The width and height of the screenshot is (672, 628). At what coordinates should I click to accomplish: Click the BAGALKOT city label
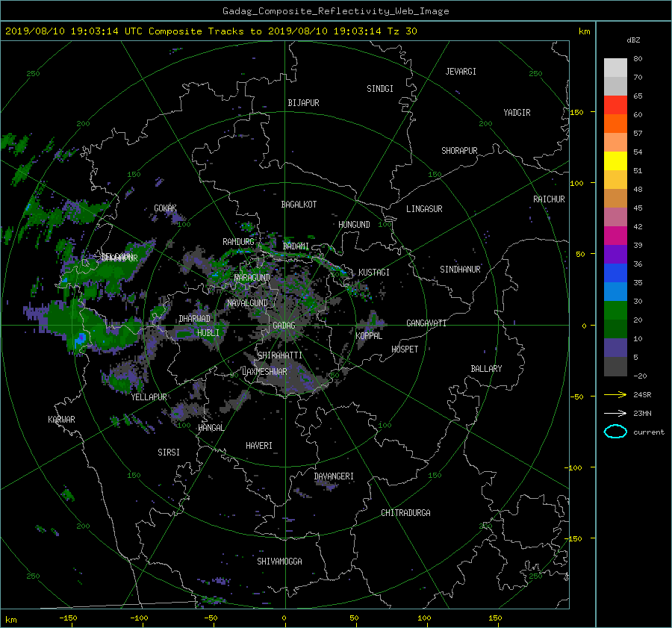299,205
